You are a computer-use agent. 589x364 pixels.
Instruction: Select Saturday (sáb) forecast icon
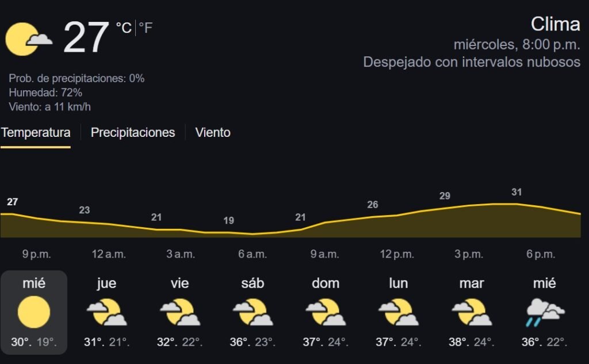(x=253, y=312)
